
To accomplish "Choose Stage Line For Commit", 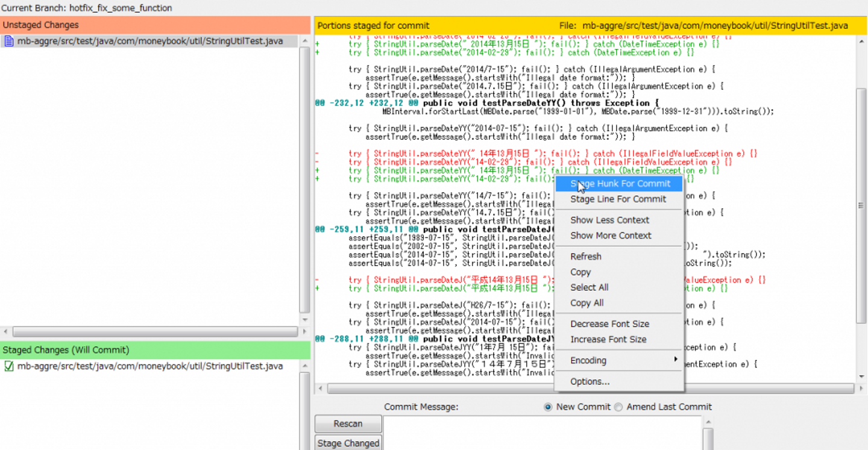I will click(x=618, y=199).
